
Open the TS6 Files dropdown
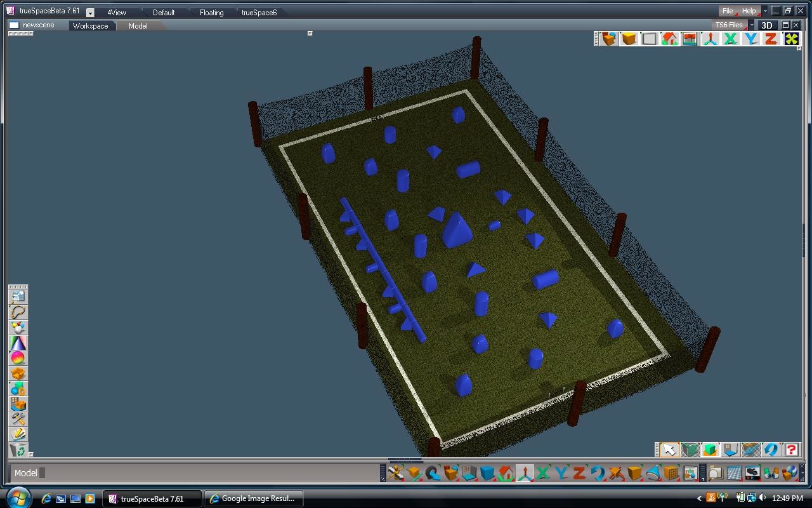730,24
